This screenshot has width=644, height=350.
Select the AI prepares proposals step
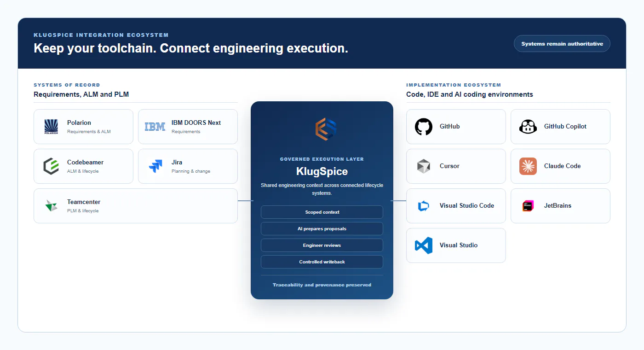click(322, 229)
